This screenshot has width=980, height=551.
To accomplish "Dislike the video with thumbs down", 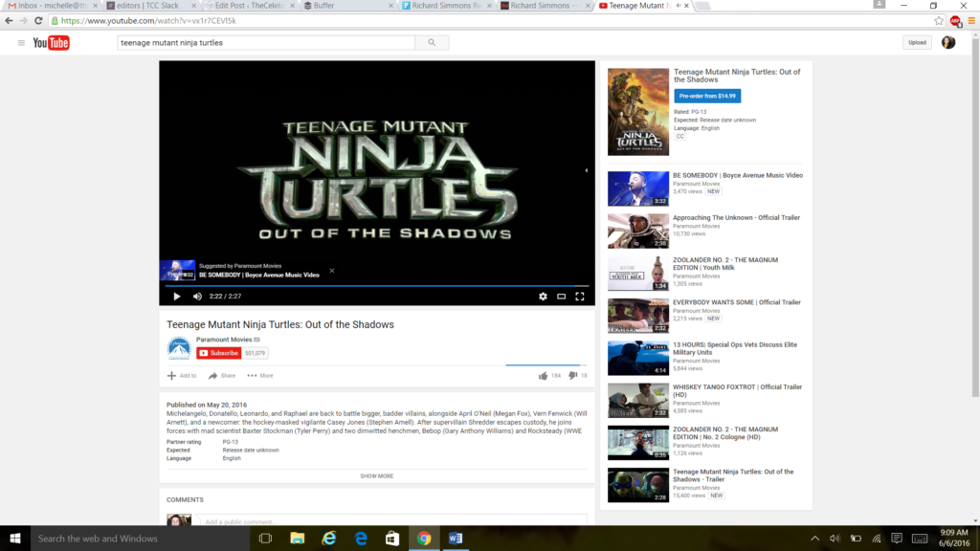I will (x=572, y=376).
